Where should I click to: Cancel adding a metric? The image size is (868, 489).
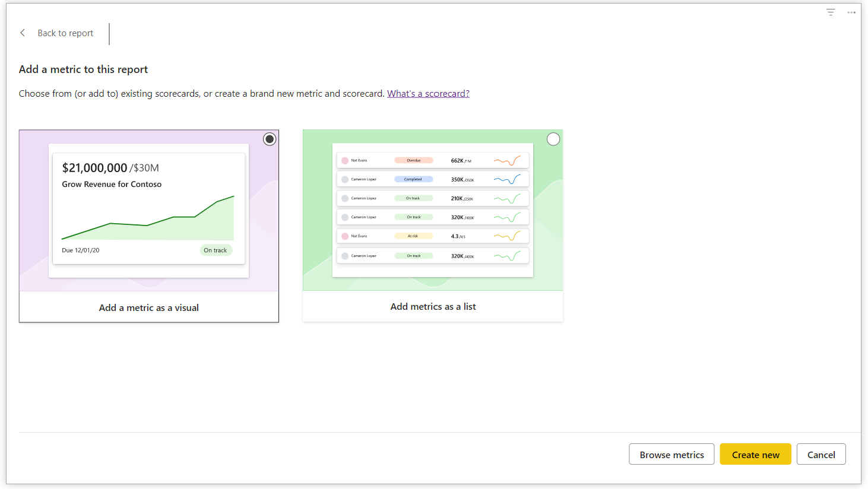821,454
